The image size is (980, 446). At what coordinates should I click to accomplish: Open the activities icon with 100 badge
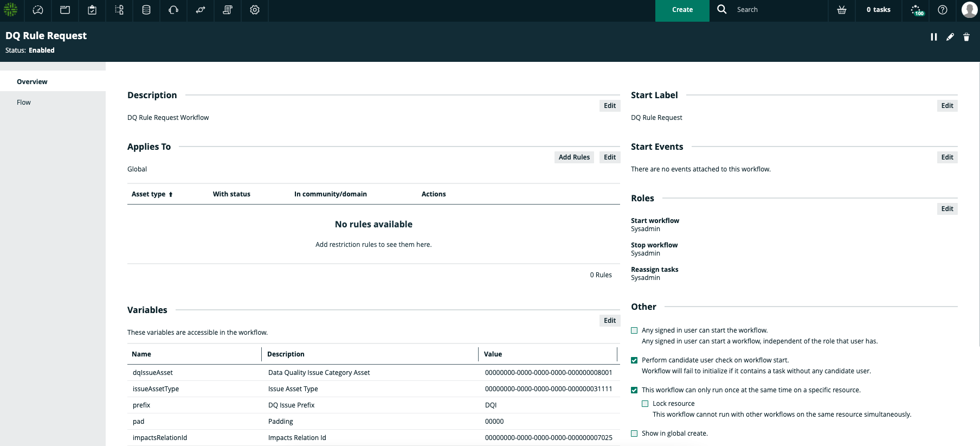[x=917, y=10]
